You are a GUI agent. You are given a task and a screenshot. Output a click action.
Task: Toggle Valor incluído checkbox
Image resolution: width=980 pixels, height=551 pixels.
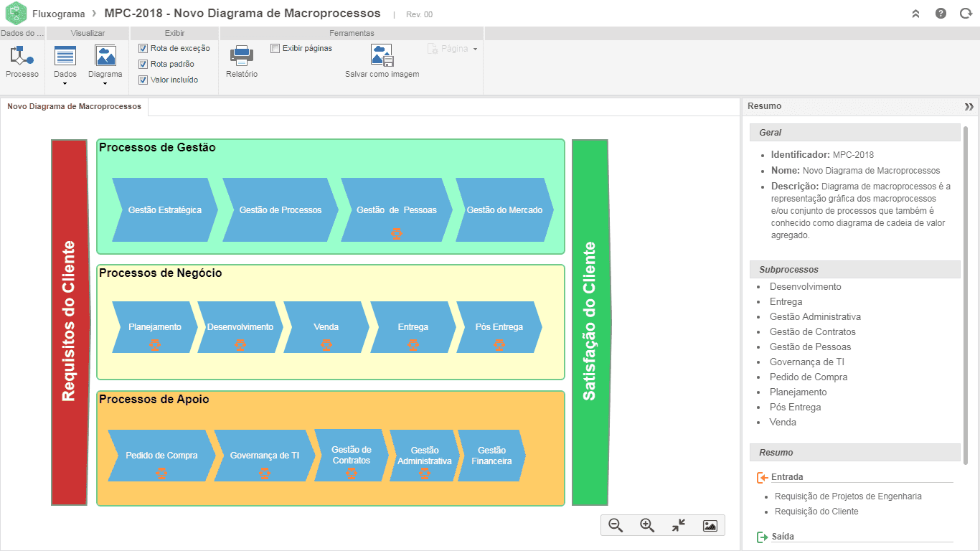tap(143, 80)
